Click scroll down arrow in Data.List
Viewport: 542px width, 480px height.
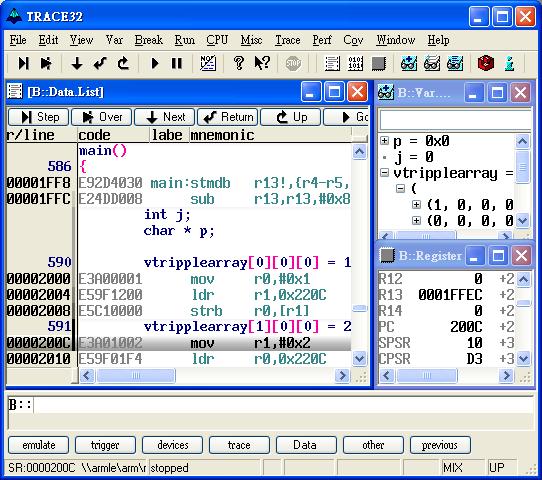click(359, 358)
